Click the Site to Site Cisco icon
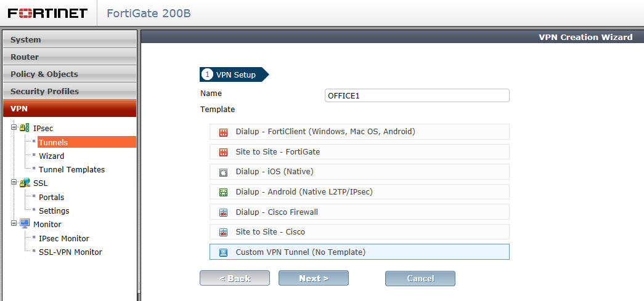The height and width of the screenshot is (301, 644). (223, 233)
